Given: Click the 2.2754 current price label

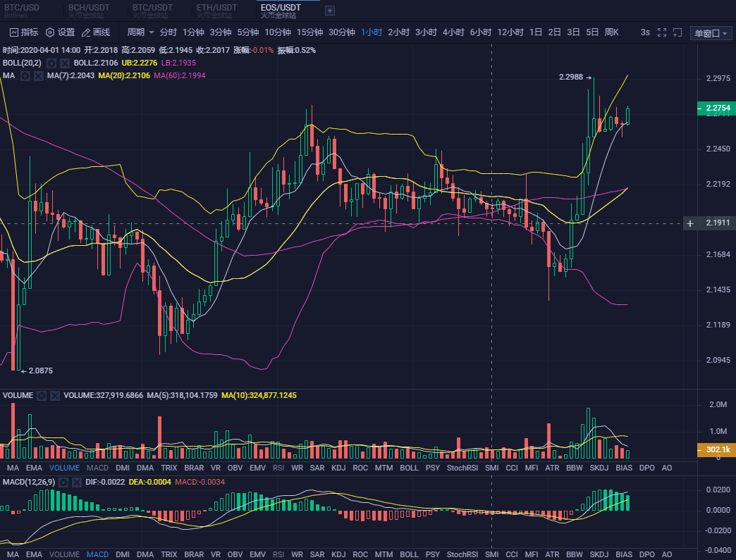Looking at the screenshot, I should [x=716, y=108].
